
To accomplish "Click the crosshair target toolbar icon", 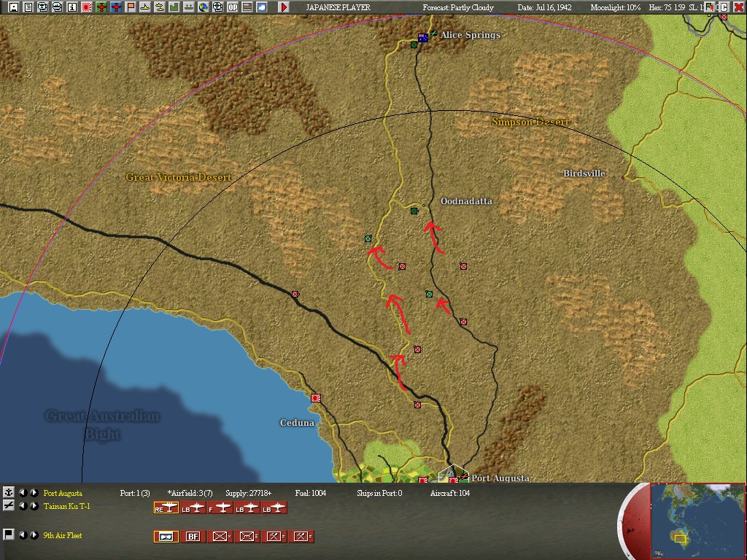I will [217, 7].
